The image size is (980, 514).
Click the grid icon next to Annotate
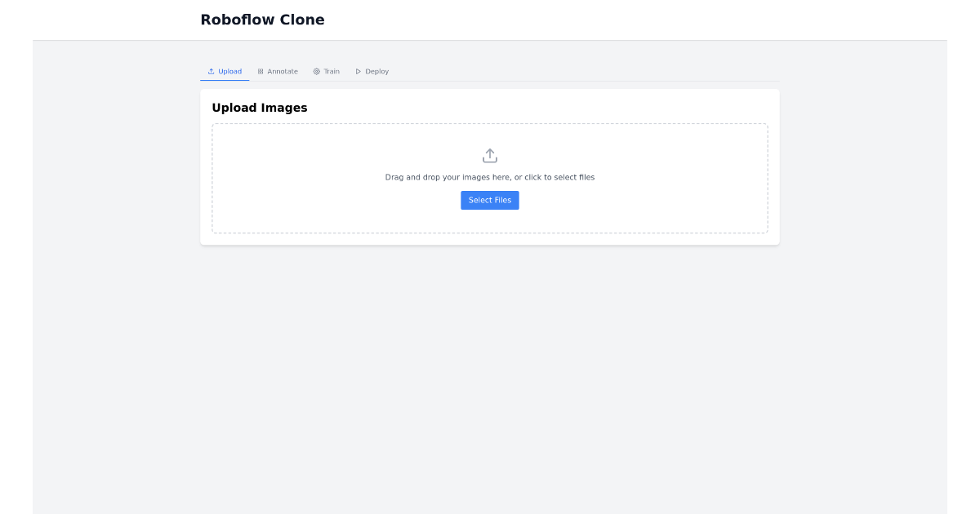(x=260, y=71)
